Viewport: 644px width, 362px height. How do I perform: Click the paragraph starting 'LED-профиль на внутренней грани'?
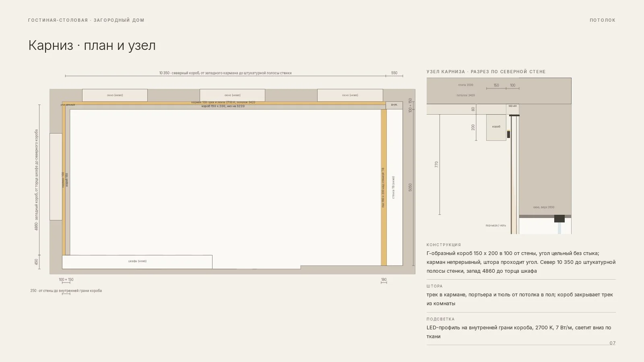[519, 332]
